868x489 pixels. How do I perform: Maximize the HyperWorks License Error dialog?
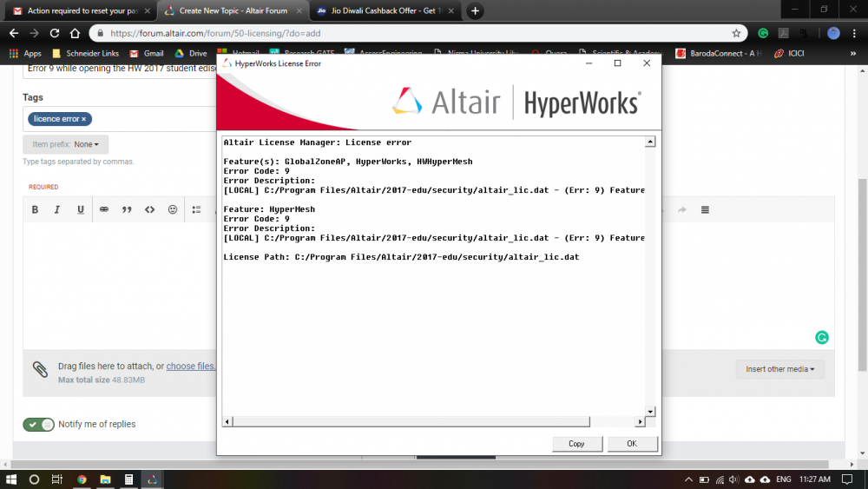pos(618,63)
